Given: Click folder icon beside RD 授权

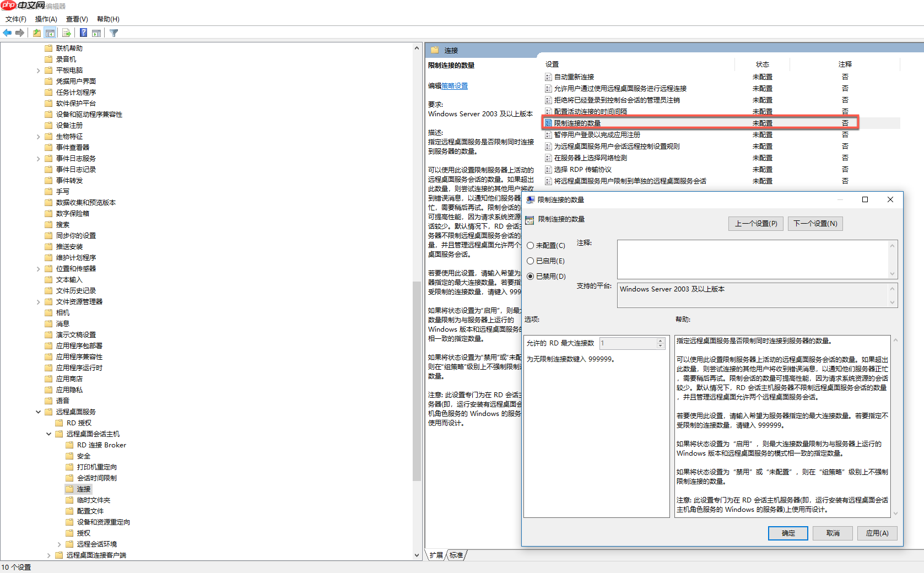Looking at the screenshot, I should click(59, 423).
